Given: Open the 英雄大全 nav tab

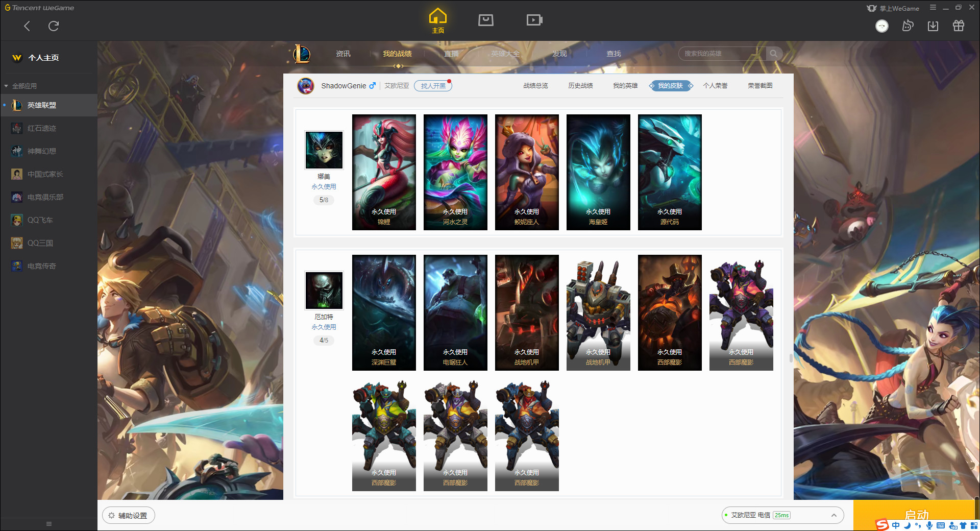Looking at the screenshot, I should pyautogui.click(x=505, y=54).
